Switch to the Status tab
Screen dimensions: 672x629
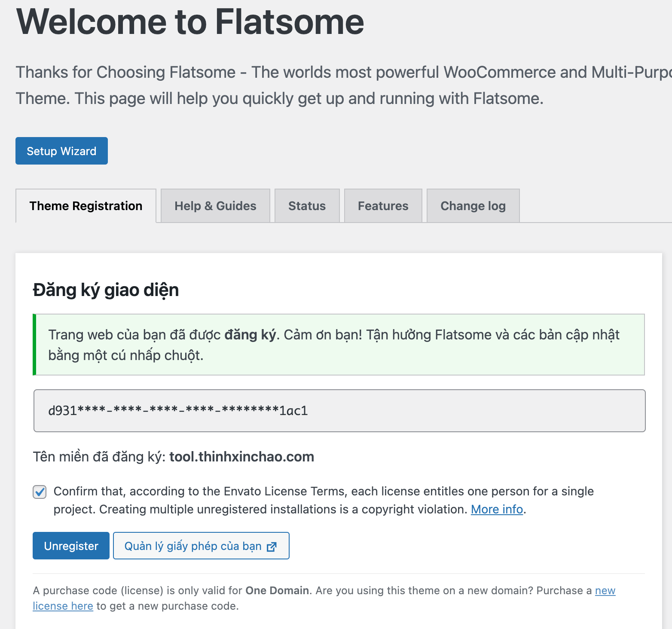(307, 206)
